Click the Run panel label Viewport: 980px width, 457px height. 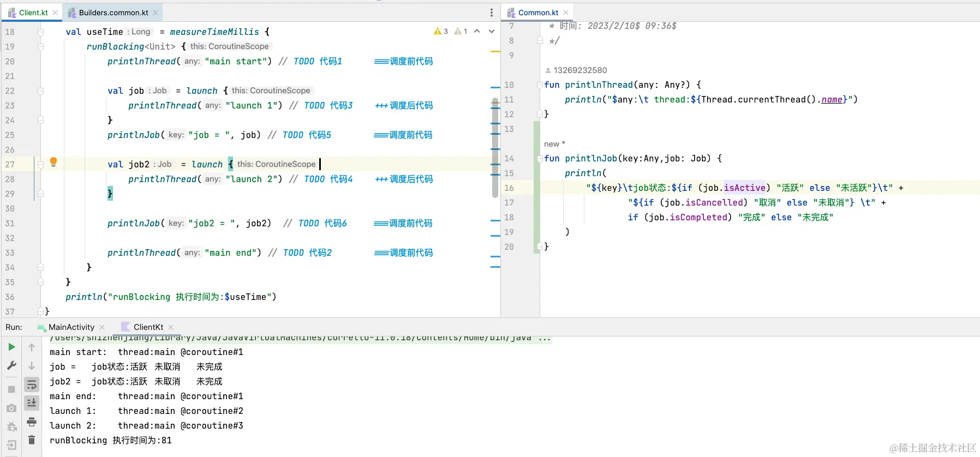(14, 327)
